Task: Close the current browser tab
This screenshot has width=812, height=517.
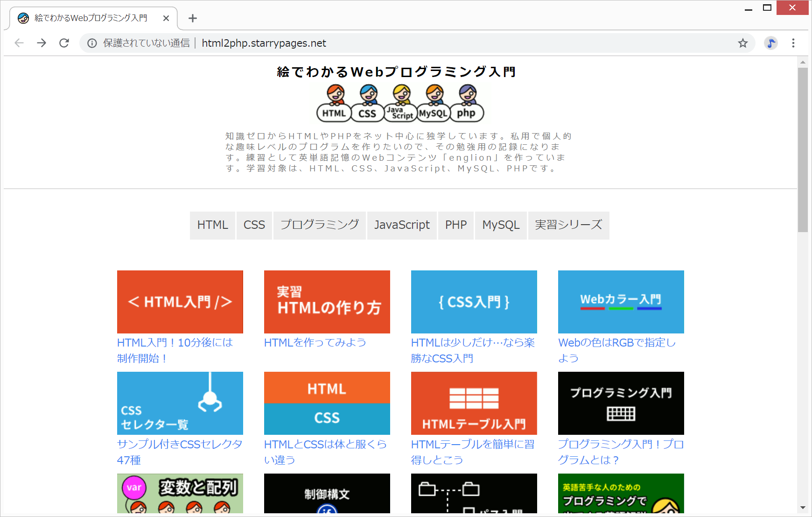Action: [166, 18]
